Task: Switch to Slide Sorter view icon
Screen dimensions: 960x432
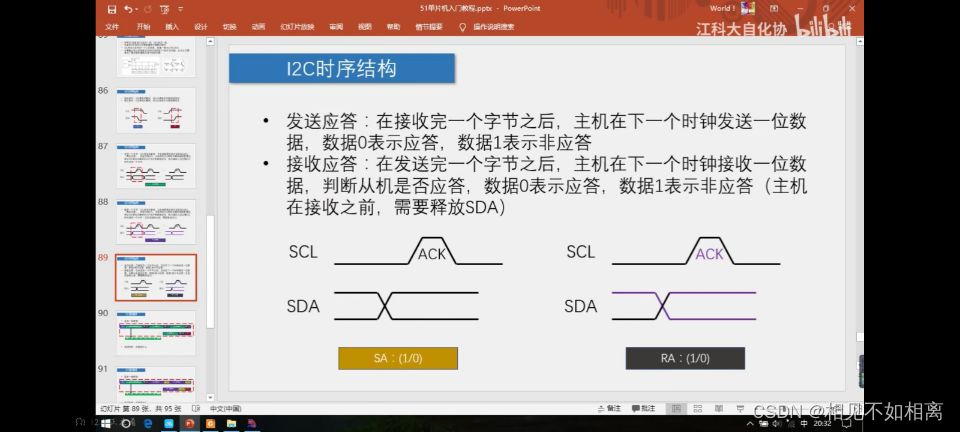Action: coord(698,408)
